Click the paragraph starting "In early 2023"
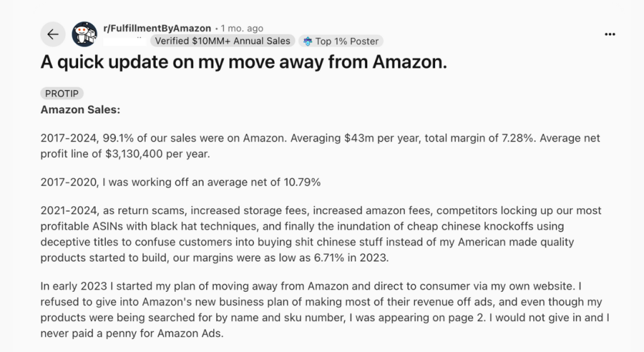 [325, 309]
